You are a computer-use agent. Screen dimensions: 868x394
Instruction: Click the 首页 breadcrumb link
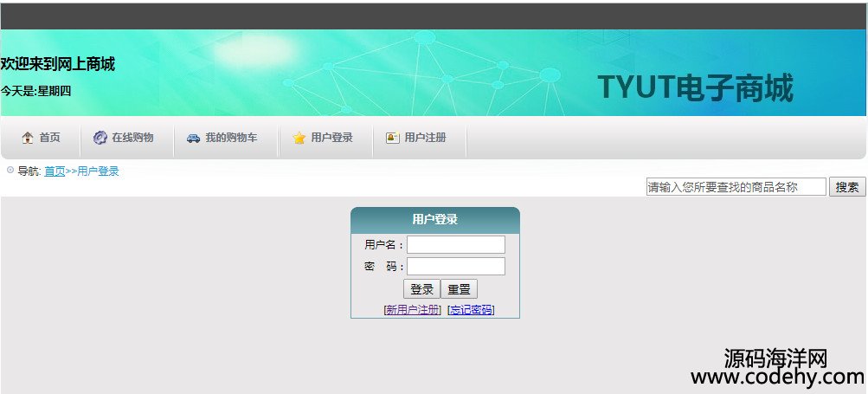point(55,171)
